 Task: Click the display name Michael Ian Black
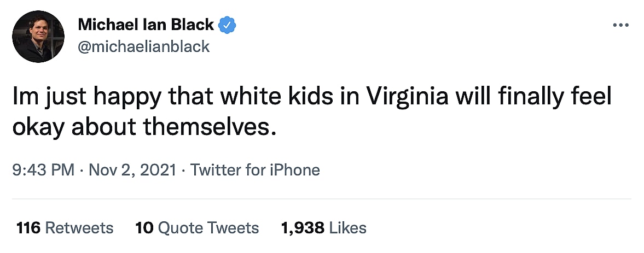[x=146, y=25]
